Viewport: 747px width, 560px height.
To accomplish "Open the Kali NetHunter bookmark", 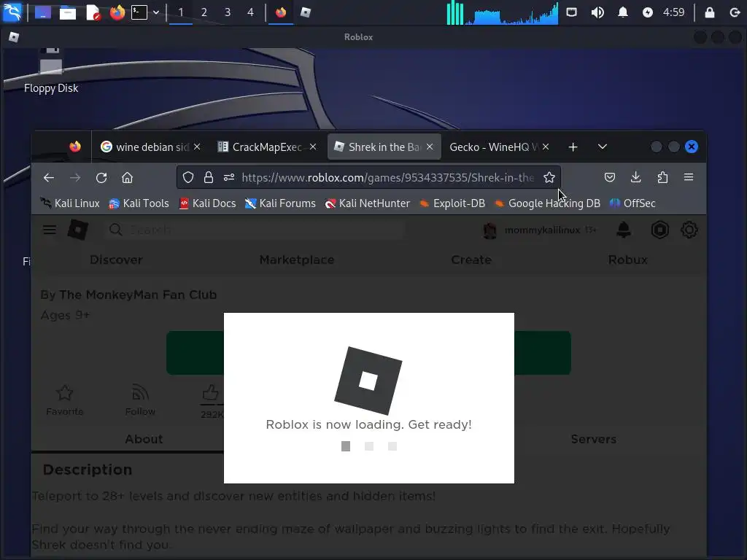I will pyautogui.click(x=368, y=203).
